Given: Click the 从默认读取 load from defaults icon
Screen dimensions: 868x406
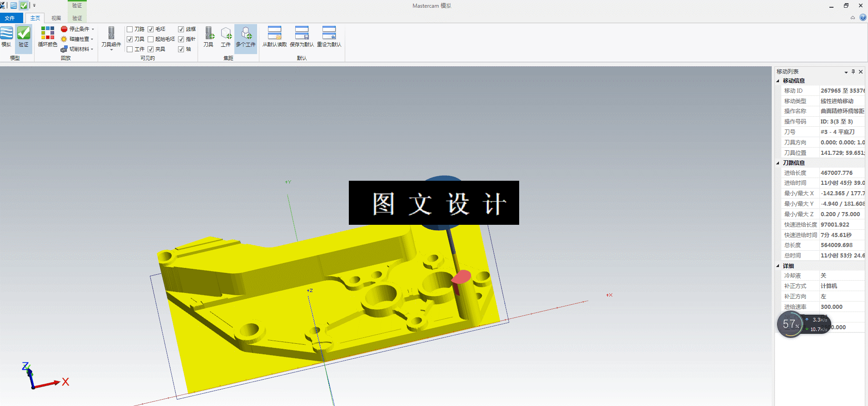Looking at the screenshot, I should click(275, 33).
